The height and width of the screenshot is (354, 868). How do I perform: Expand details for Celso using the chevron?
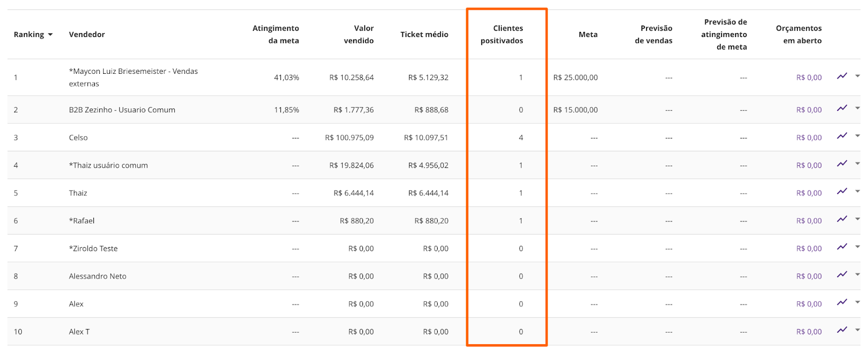[x=857, y=137]
